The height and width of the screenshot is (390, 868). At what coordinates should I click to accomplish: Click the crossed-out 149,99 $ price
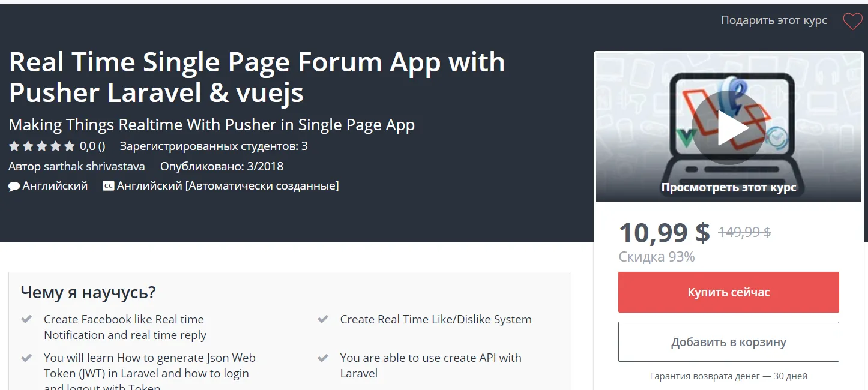coord(744,232)
